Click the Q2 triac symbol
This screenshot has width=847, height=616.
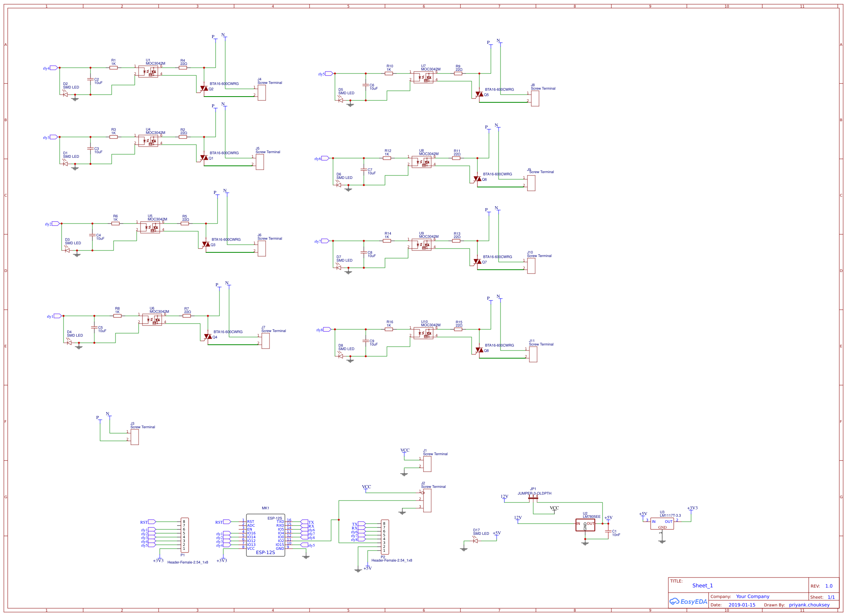click(204, 88)
